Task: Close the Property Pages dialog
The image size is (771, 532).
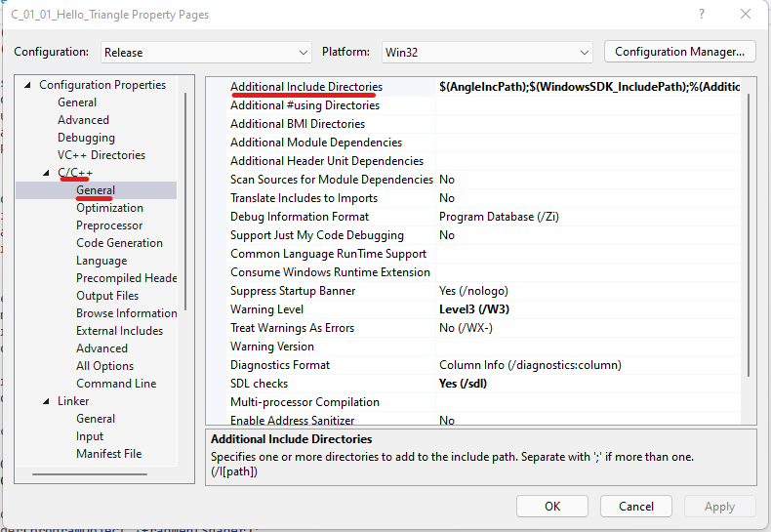Action: (x=746, y=14)
